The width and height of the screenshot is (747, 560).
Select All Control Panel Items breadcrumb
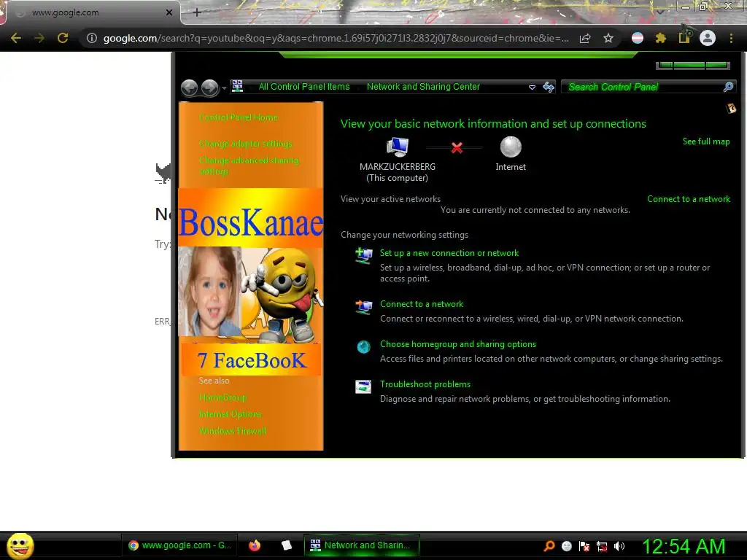(x=304, y=87)
